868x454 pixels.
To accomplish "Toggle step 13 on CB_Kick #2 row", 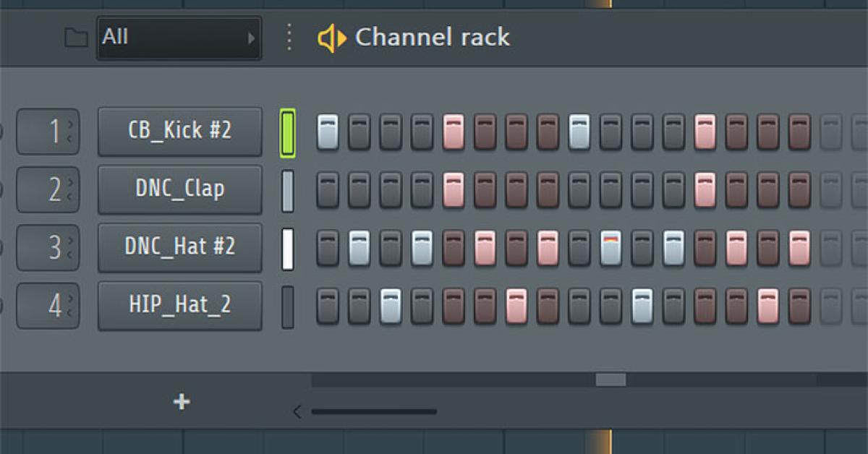I will [705, 132].
